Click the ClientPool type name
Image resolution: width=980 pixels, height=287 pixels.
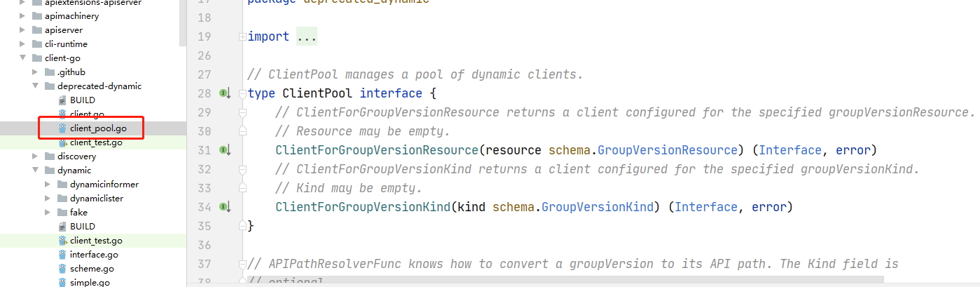click(x=317, y=93)
